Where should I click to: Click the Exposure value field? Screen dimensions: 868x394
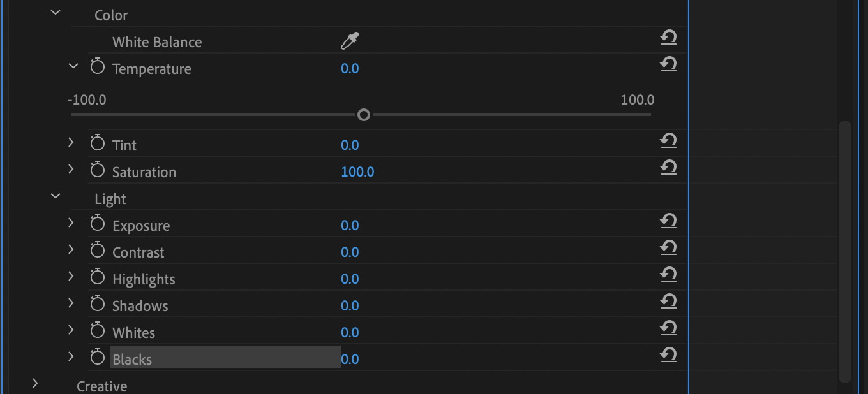pos(350,226)
